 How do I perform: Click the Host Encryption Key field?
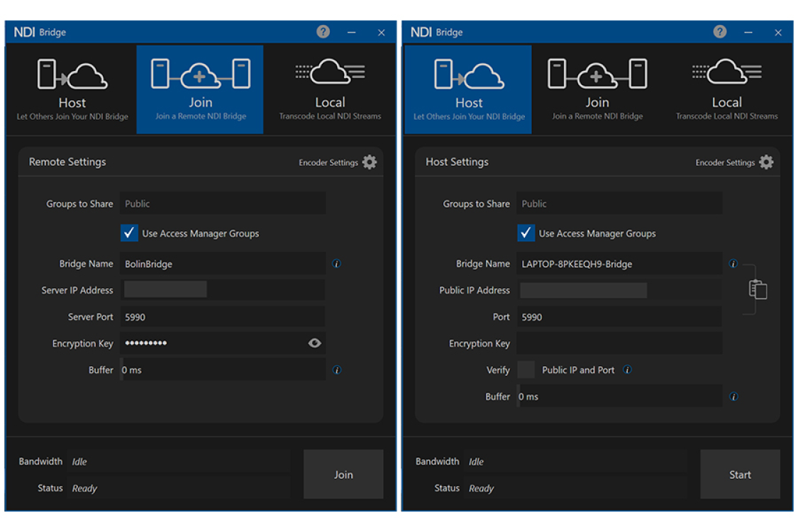tap(619, 343)
